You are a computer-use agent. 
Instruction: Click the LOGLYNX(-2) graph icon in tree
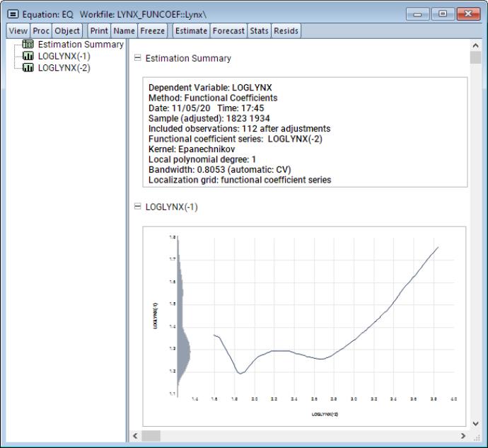click(x=29, y=68)
